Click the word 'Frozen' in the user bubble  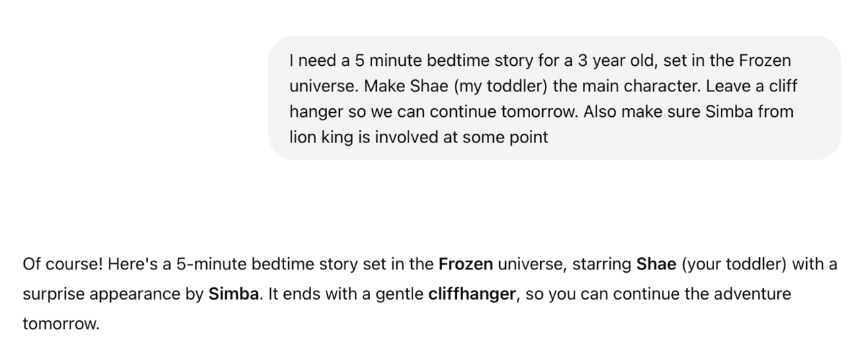point(765,61)
